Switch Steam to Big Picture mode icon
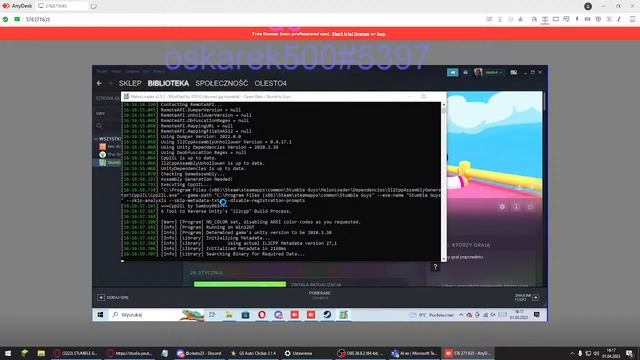The image size is (640, 360). click(x=513, y=72)
